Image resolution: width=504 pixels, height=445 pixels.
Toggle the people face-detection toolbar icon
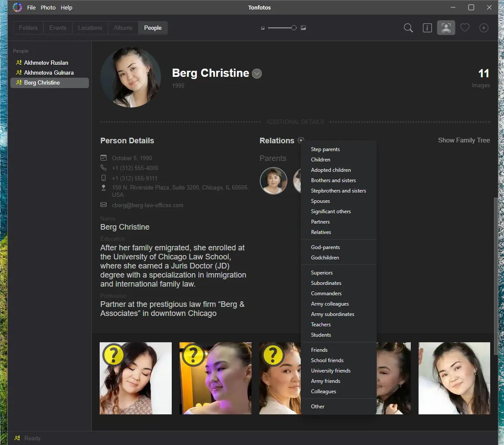tap(446, 28)
